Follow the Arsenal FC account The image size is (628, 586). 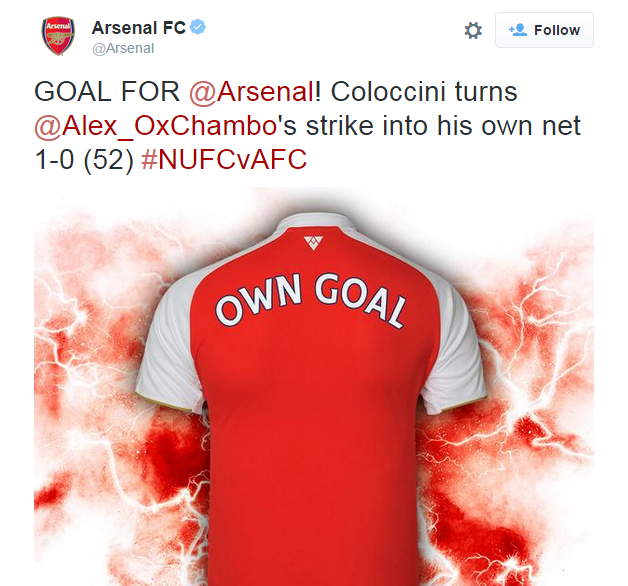(544, 30)
